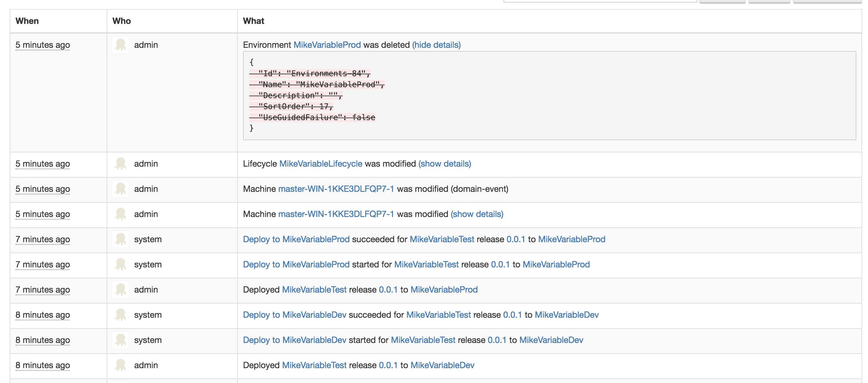This screenshot has width=868, height=383.
Task: Click system avatar for Prod deploy started row
Action: (120, 264)
